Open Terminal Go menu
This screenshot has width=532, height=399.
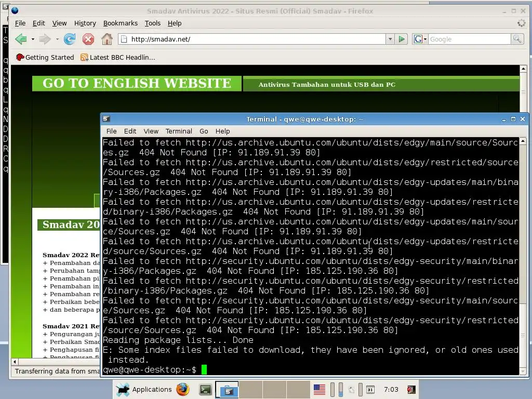coord(204,131)
